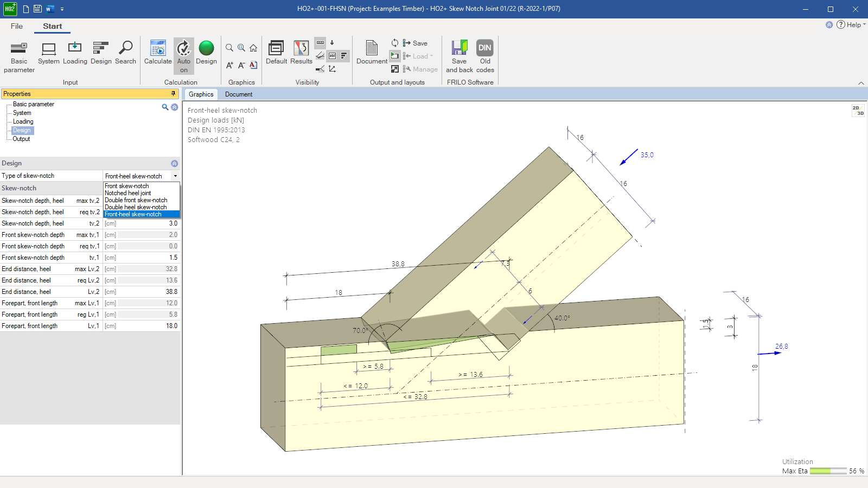
Task: Show the Results visibility view
Action: 301,53
